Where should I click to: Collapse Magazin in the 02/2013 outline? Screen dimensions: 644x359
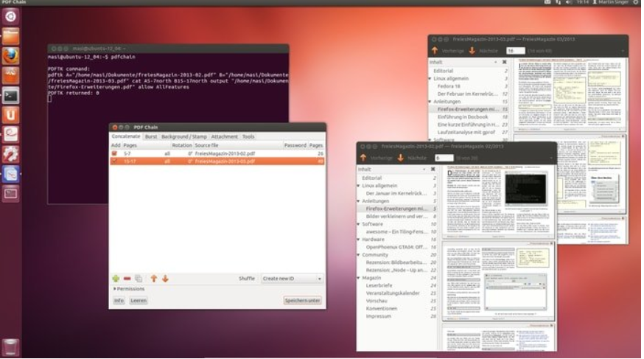[359, 278]
